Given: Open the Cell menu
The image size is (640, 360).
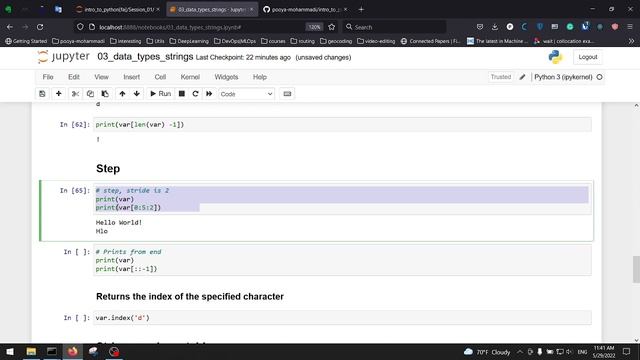Looking at the screenshot, I should pos(160,77).
